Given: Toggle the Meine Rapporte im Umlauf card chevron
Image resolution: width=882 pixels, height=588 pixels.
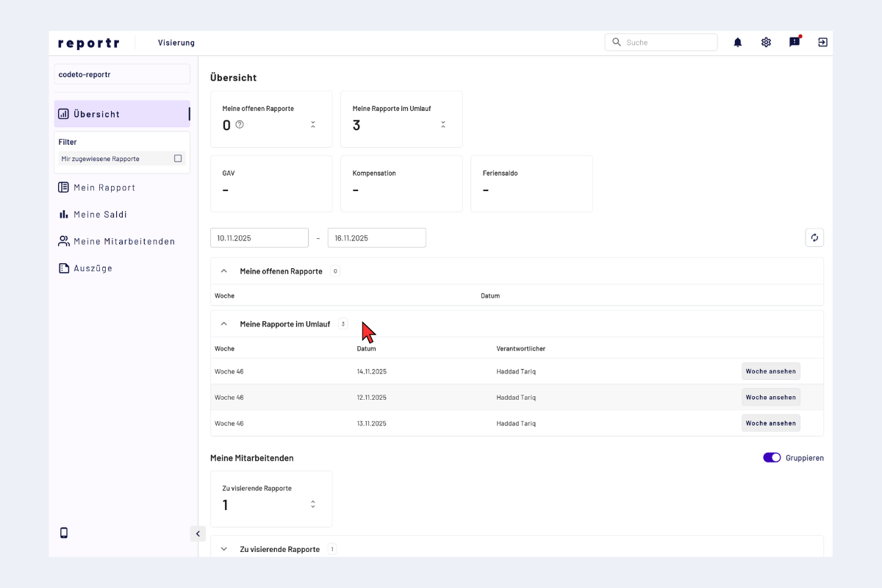Looking at the screenshot, I should tap(443, 125).
